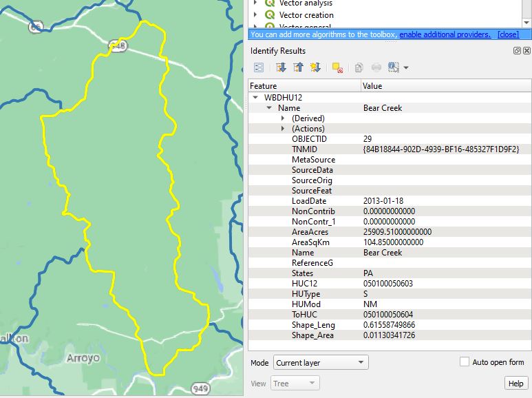Select Shape_Leng value 0.61558749866
532x398 pixels.
[x=389, y=325]
